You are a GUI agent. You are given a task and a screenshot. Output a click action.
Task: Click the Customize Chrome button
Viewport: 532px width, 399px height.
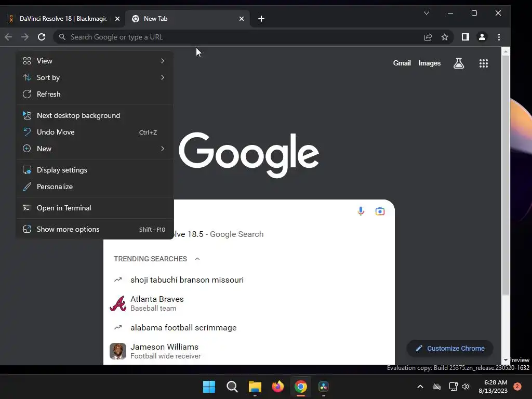point(450,349)
